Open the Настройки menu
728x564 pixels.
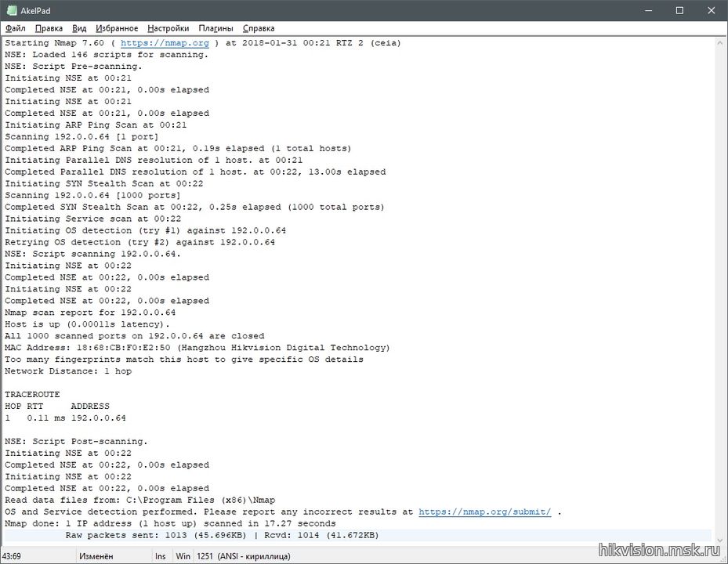point(168,28)
